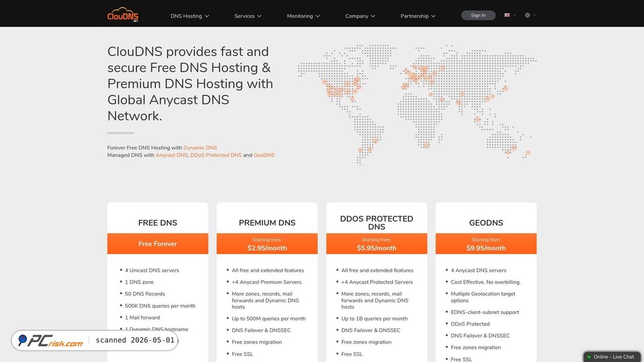Open the Online - Live Chat widget
This screenshot has width=644, height=362.
point(612,357)
